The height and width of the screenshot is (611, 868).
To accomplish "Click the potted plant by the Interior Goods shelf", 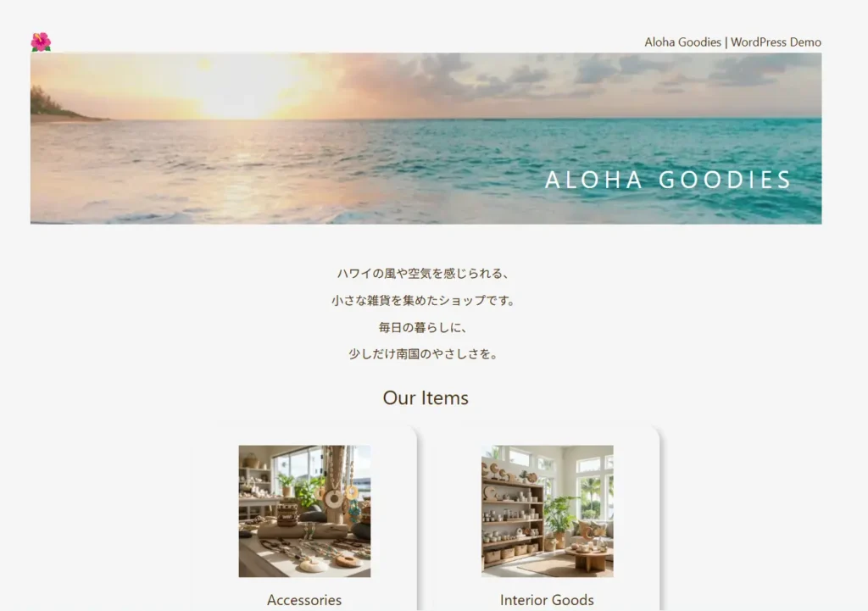I will (x=559, y=520).
